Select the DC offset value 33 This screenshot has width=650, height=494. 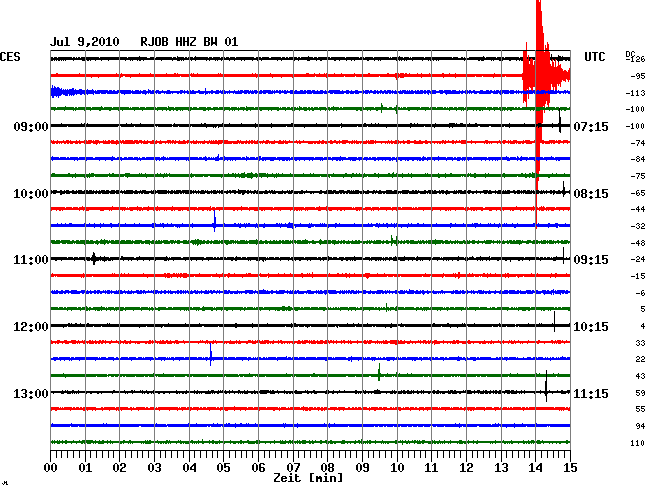[640, 343]
